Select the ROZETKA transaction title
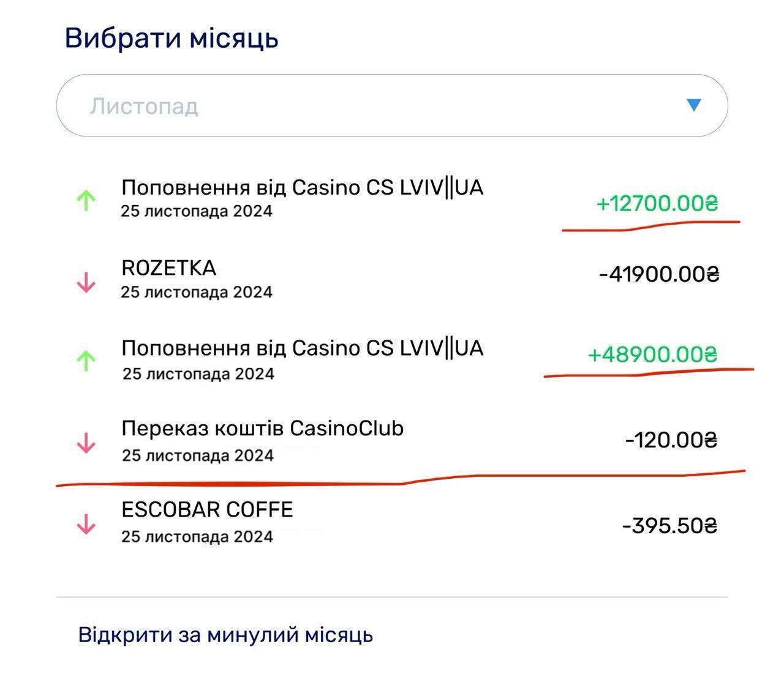Viewport: 784px width, 685px height. (x=169, y=268)
